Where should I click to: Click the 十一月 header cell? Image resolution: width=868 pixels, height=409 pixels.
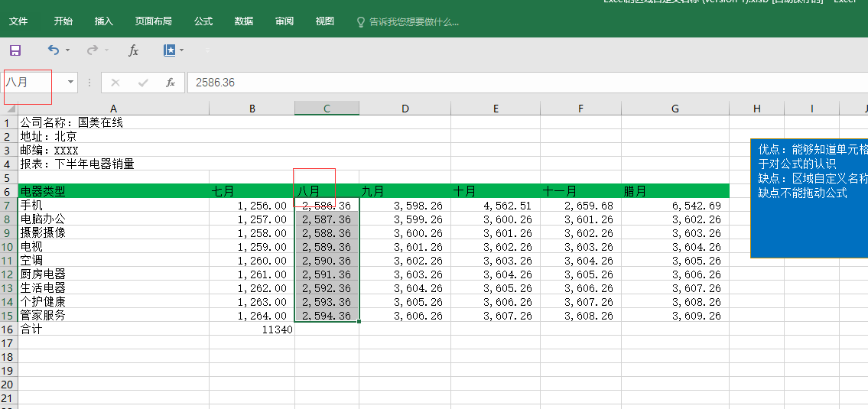580,191
